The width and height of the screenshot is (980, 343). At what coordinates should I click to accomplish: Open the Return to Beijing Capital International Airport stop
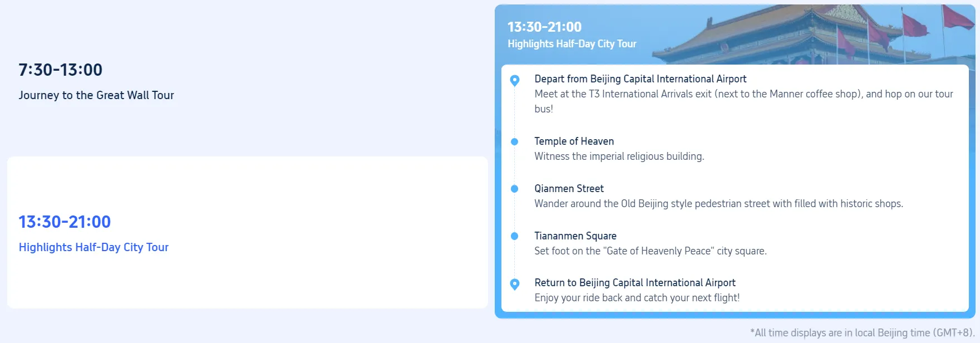(635, 282)
